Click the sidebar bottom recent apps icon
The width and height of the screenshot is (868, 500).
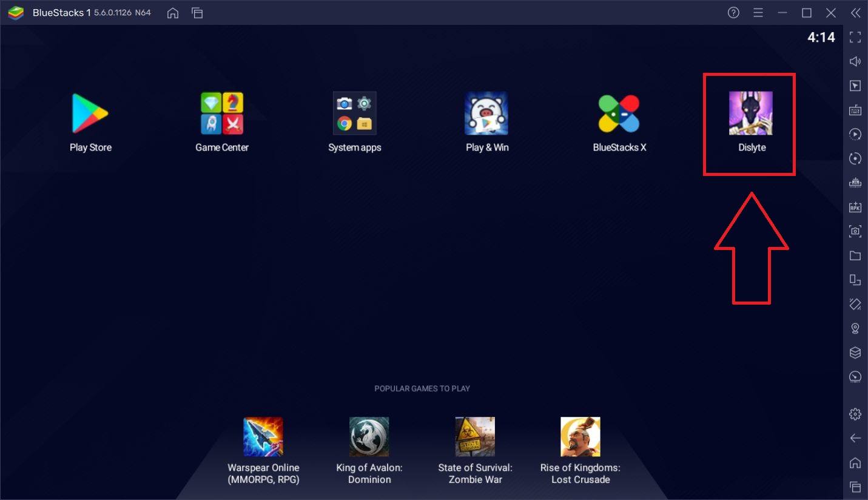(855, 487)
